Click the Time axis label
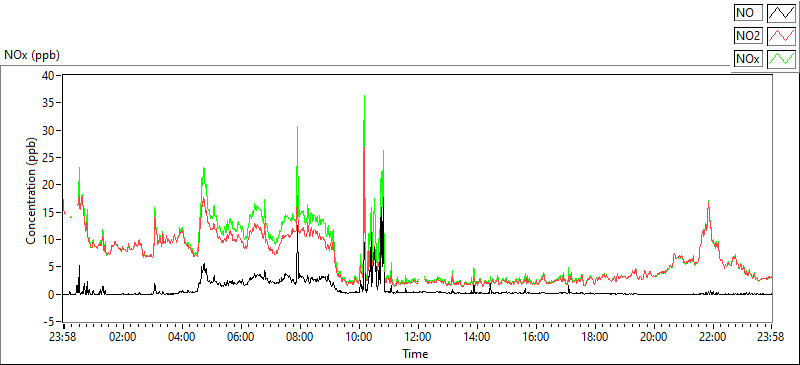800x365 pixels. click(x=415, y=353)
